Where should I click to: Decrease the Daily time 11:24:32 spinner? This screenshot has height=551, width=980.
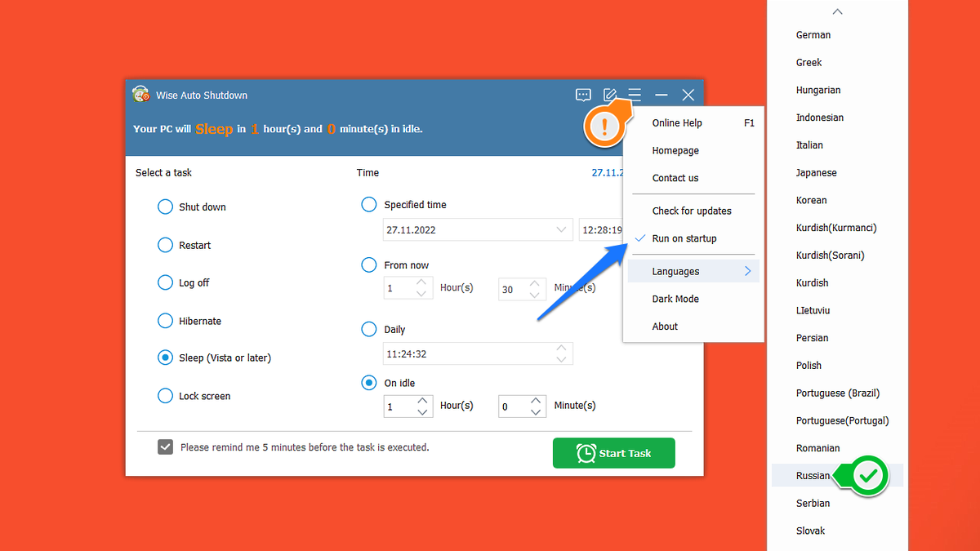[561, 359]
